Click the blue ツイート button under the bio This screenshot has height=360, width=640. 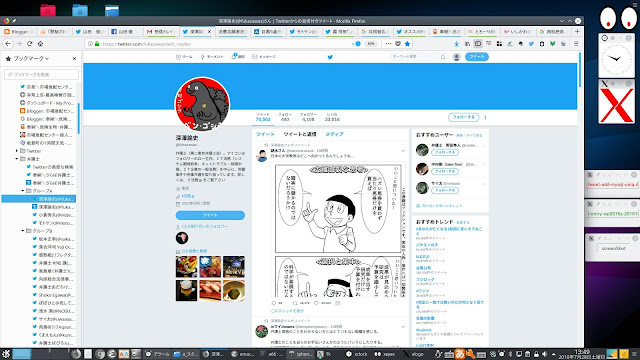pos(210,215)
